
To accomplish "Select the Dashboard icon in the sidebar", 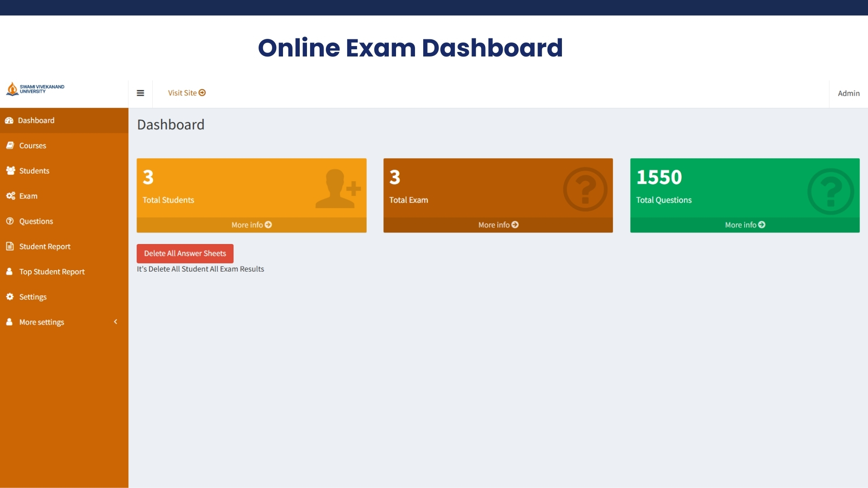I will click(9, 120).
